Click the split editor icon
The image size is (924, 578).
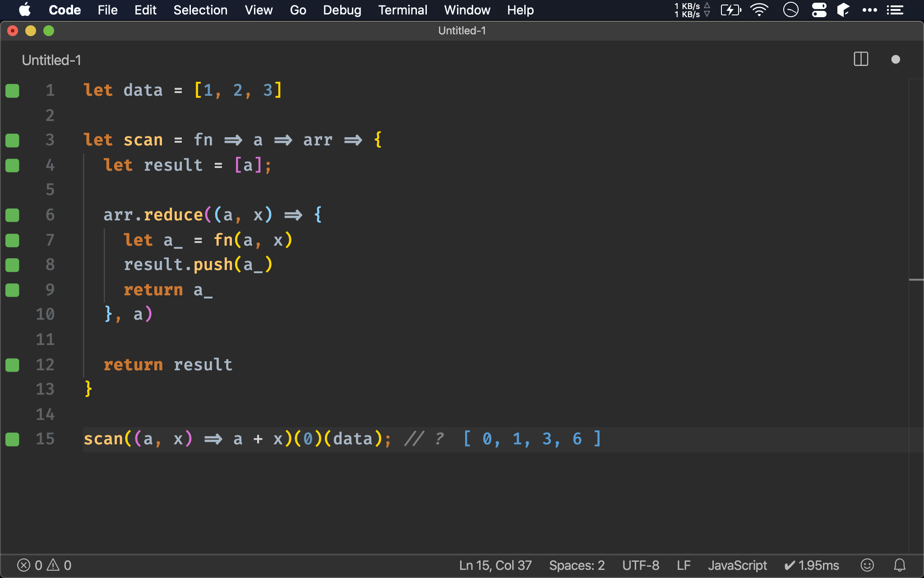pyautogui.click(x=861, y=59)
